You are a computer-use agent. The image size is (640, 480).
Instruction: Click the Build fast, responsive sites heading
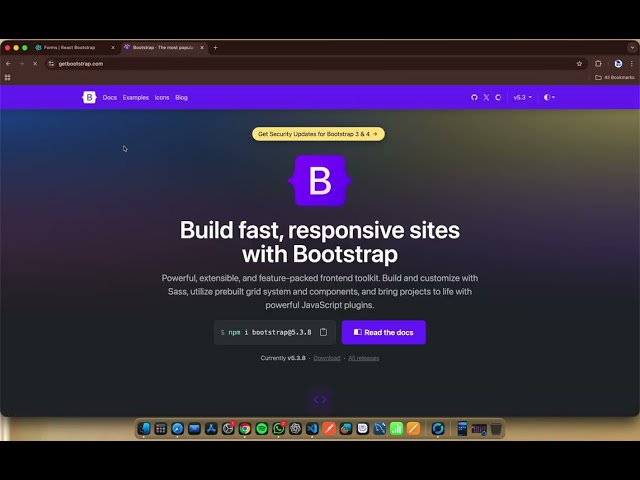[x=320, y=242]
